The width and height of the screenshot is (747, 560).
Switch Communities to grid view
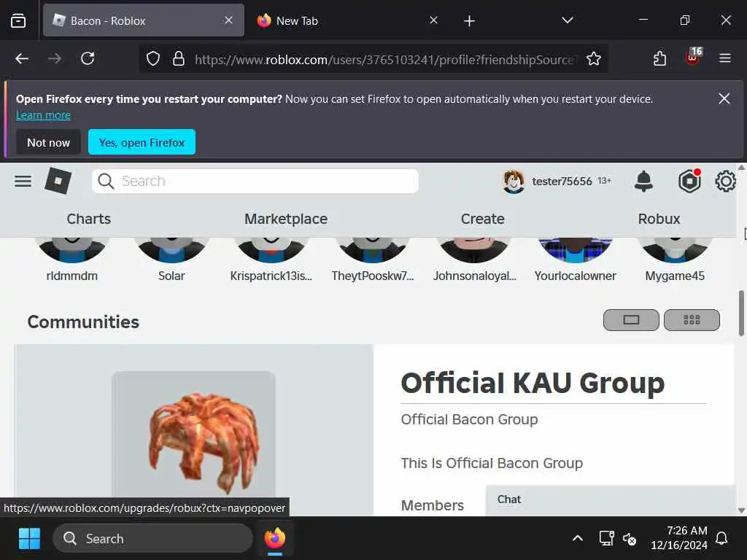(x=692, y=319)
